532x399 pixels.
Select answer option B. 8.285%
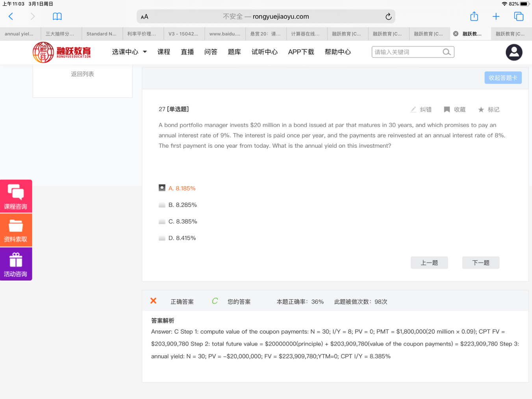(162, 205)
